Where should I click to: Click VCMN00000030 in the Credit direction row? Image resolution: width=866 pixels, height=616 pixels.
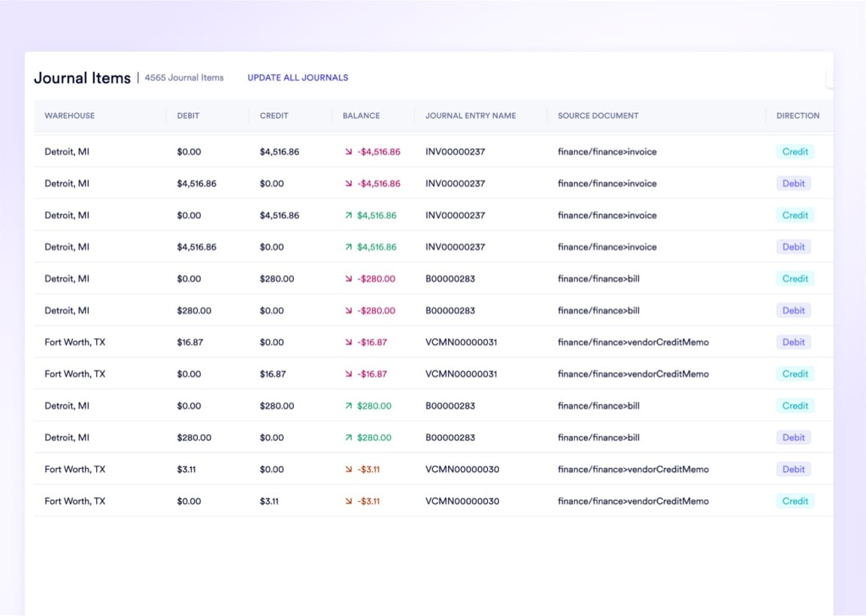pyautogui.click(x=462, y=501)
